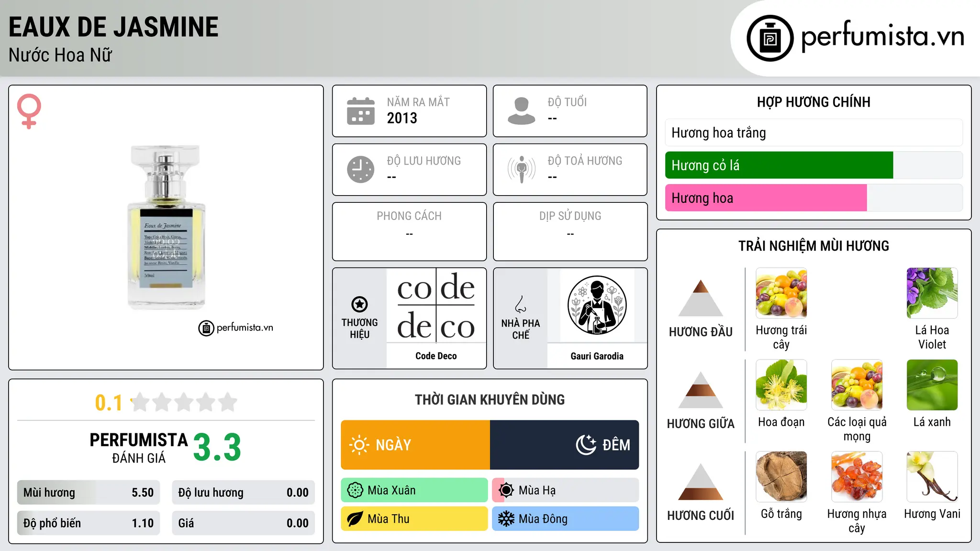
Task: Click the HƯƠNG GIỮA middle notes label
Action: (x=701, y=424)
